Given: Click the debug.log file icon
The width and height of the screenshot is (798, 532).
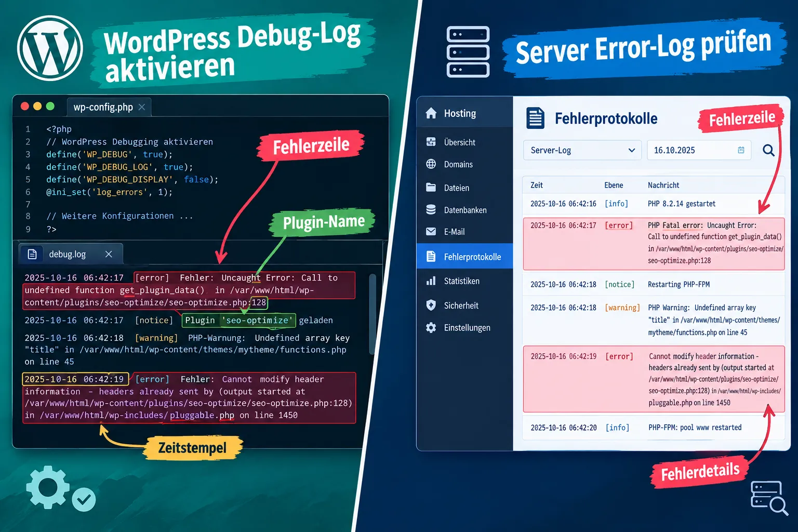Looking at the screenshot, I should coord(32,254).
